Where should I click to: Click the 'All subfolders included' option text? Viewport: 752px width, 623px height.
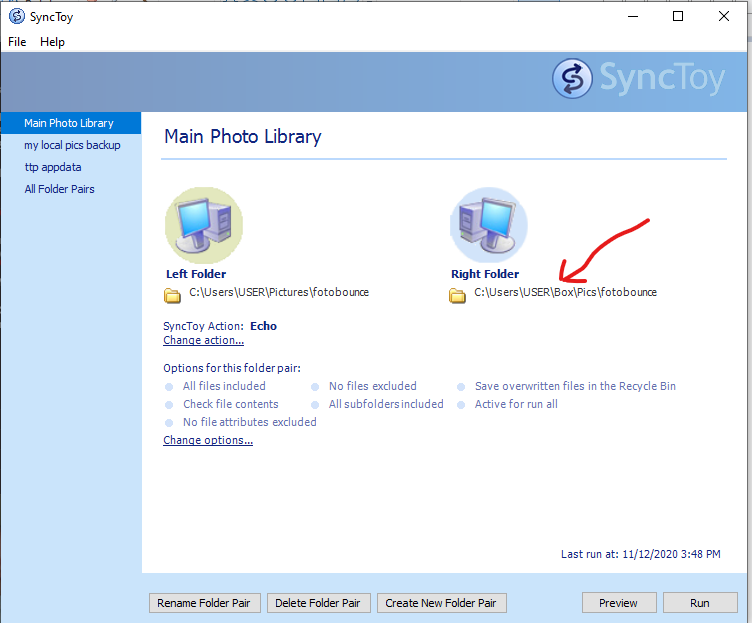(386, 404)
